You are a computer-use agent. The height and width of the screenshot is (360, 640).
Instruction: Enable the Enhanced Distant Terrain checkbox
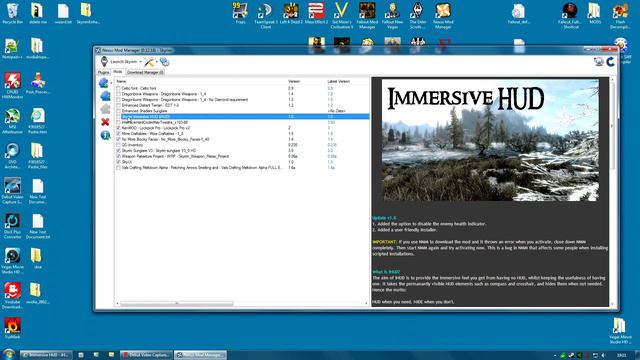[118, 105]
